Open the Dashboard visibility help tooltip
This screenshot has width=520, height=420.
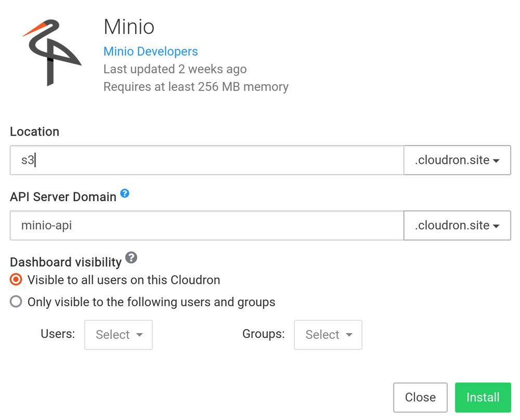pyautogui.click(x=131, y=258)
